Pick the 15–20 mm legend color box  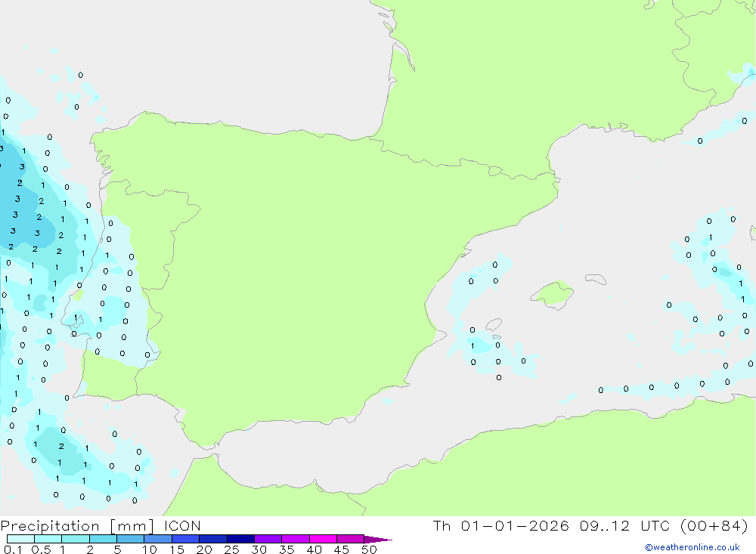click(x=185, y=539)
